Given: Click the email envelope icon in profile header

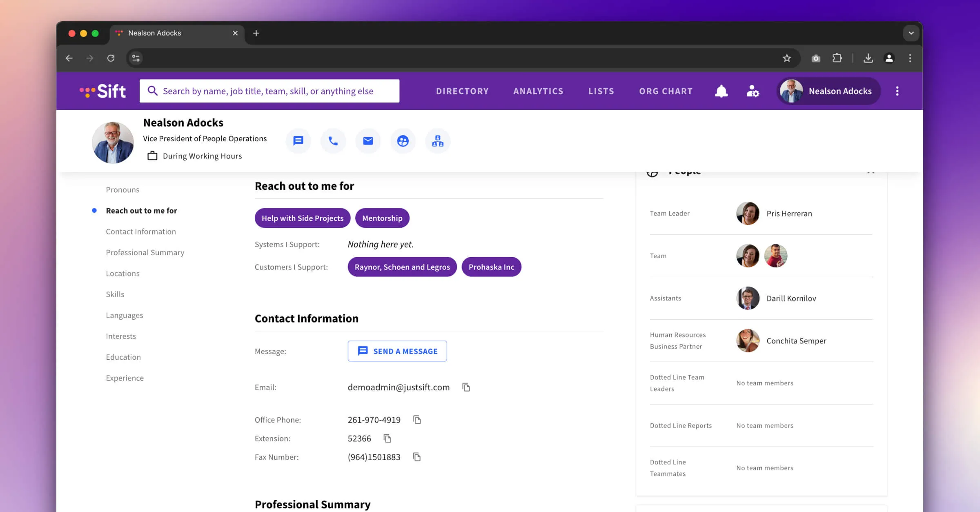Looking at the screenshot, I should [x=368, y=141].
